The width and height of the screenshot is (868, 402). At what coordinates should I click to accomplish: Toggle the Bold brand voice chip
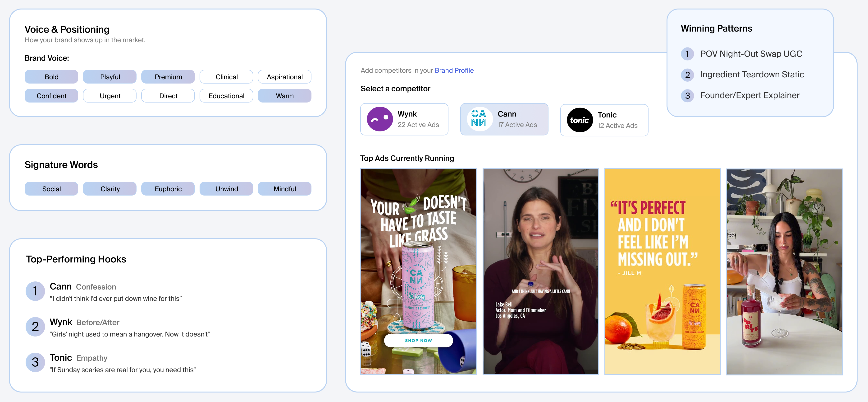(52, 77)
